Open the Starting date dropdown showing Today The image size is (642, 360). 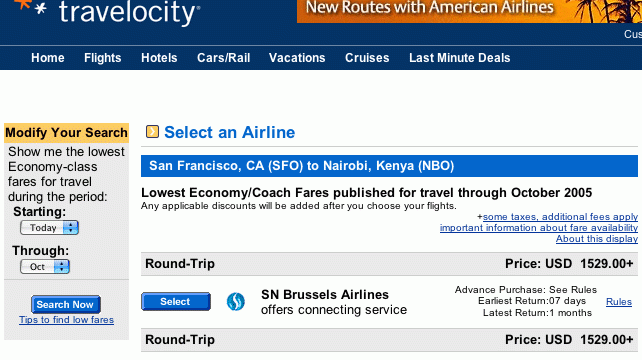click(x=49, y=228)
